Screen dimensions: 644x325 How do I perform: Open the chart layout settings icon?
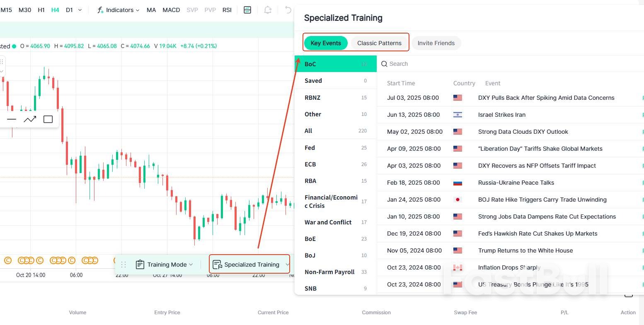point(247,10)
